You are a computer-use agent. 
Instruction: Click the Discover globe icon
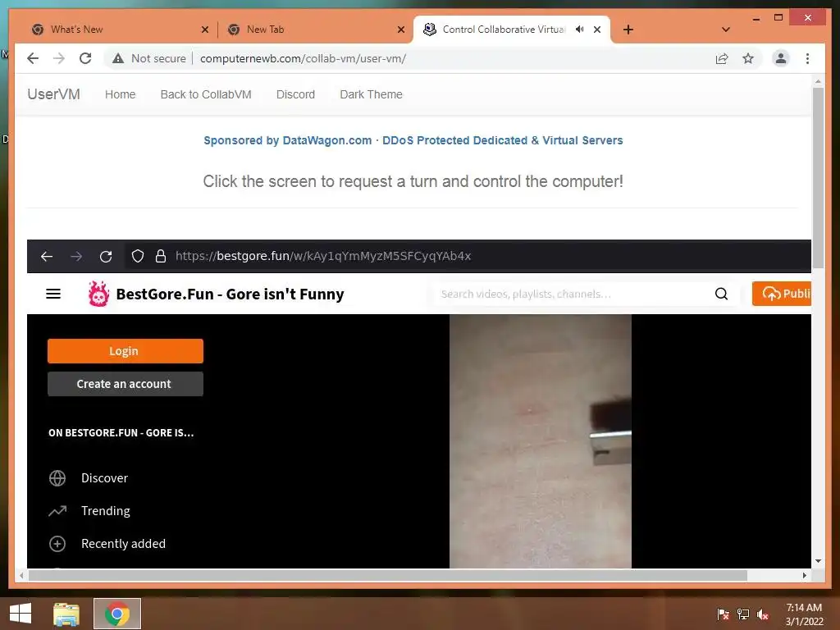click(57, 478)
